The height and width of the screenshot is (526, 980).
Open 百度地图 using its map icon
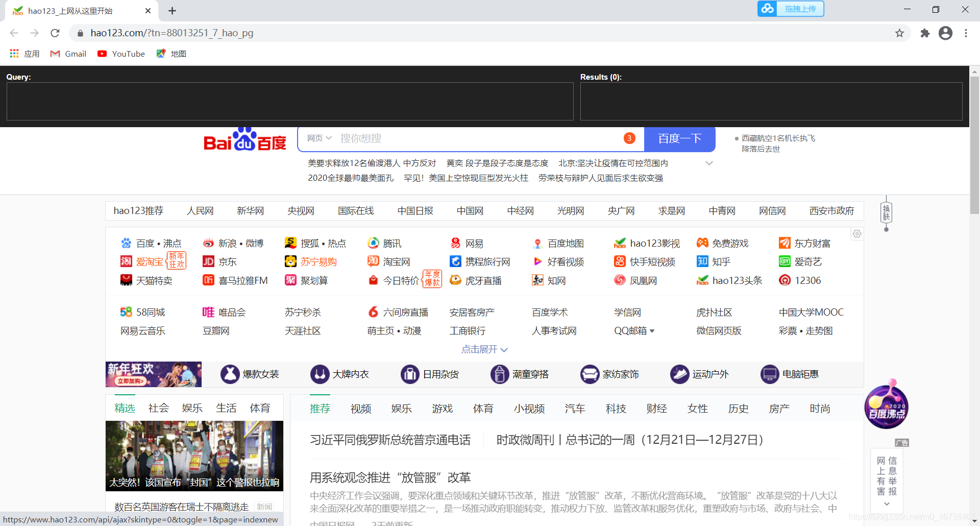pyautogui.click(x=537, y=243)
